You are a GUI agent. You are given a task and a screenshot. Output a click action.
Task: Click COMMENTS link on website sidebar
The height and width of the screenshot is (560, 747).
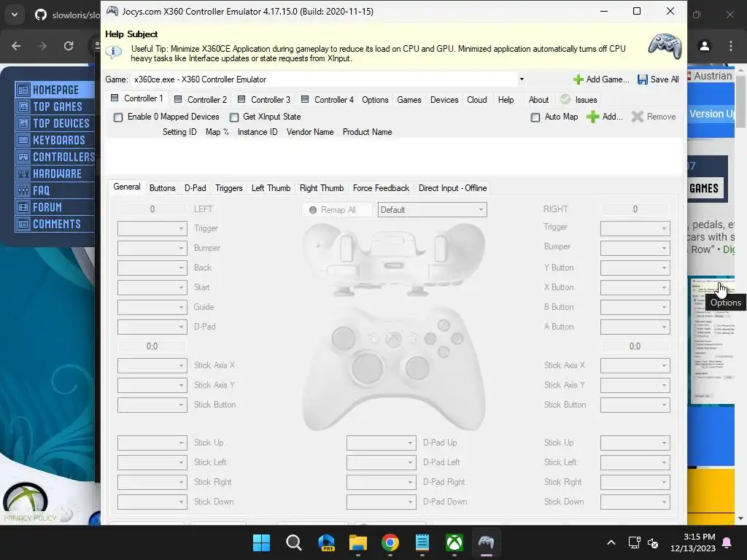coord(55,224)
